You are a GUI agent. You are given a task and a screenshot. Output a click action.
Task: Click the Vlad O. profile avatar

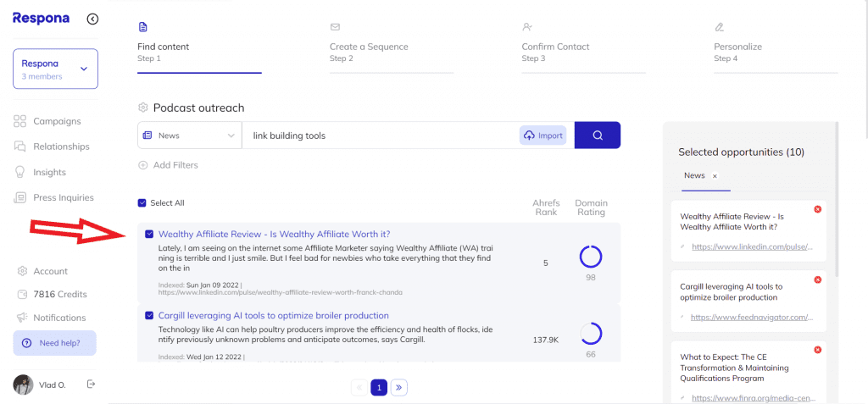(23, 385)
